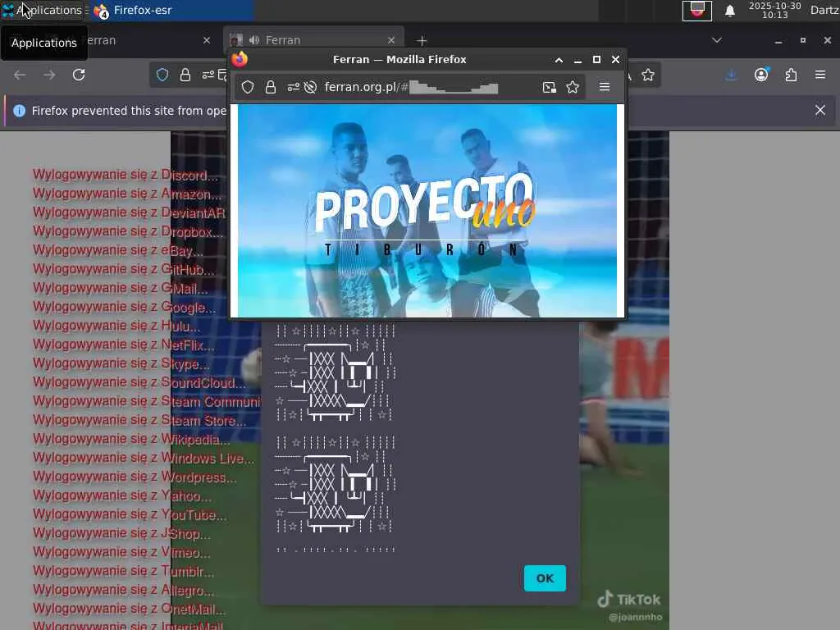Open the Firefox account icon
The height and width of the screenshot is (630, 840).
(761, 75)
